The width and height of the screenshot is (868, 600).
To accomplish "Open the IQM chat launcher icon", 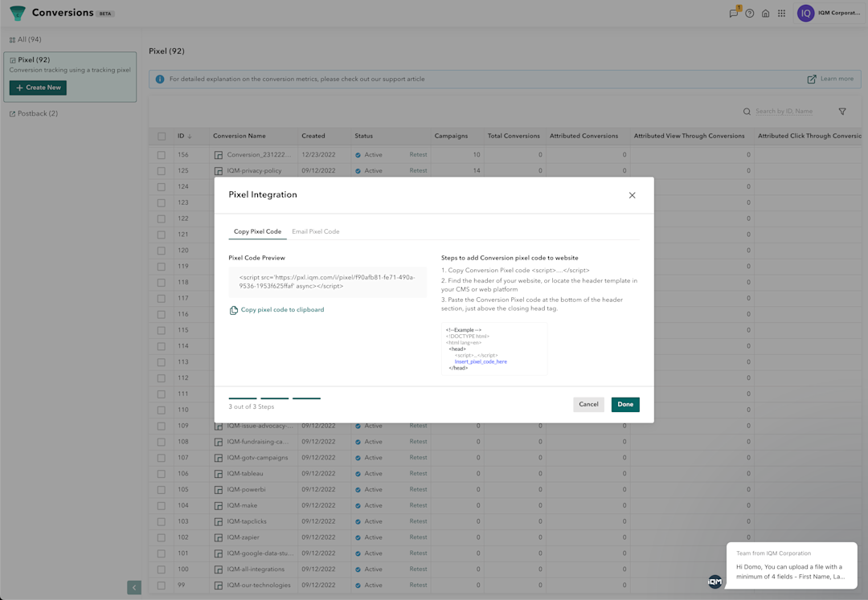I will click(714, 582).
